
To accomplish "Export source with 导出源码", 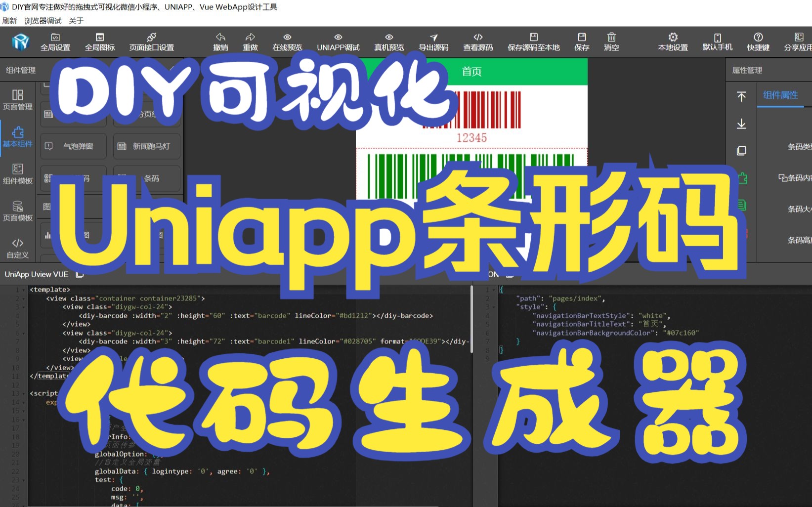I will 433,42.
